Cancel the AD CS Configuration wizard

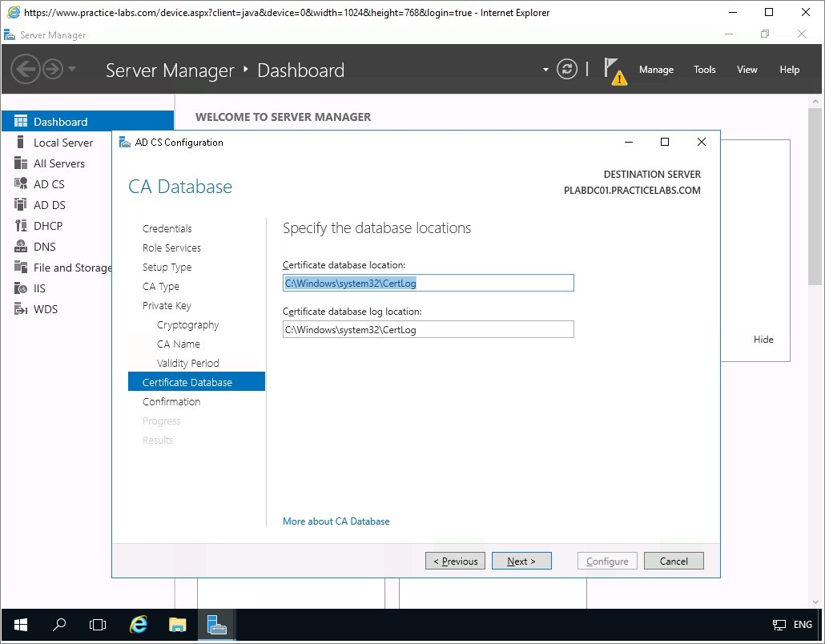[674, 561]
